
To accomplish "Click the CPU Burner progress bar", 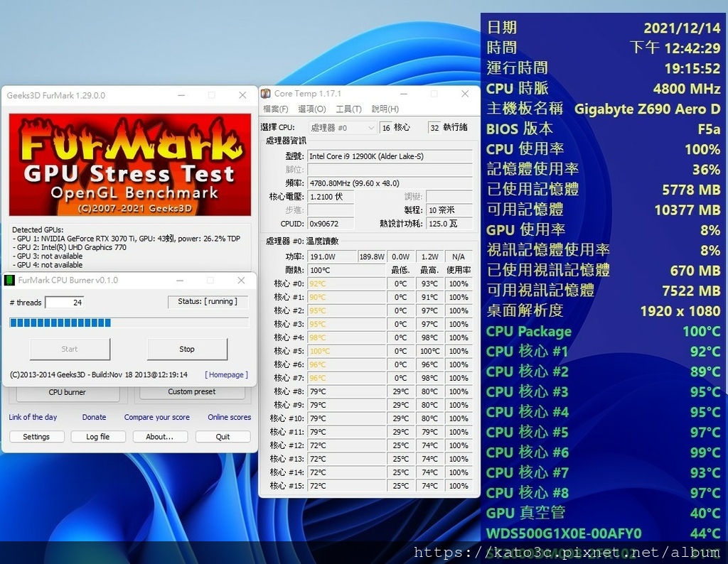I will pyautogui.click(x=129, y=322).
